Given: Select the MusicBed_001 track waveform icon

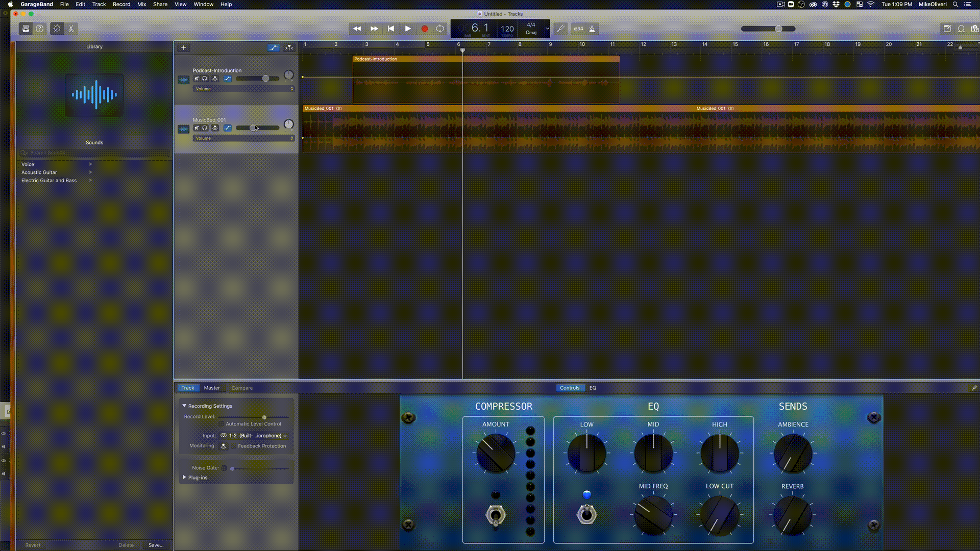Looking at the screenshot, I should (184, 129).
